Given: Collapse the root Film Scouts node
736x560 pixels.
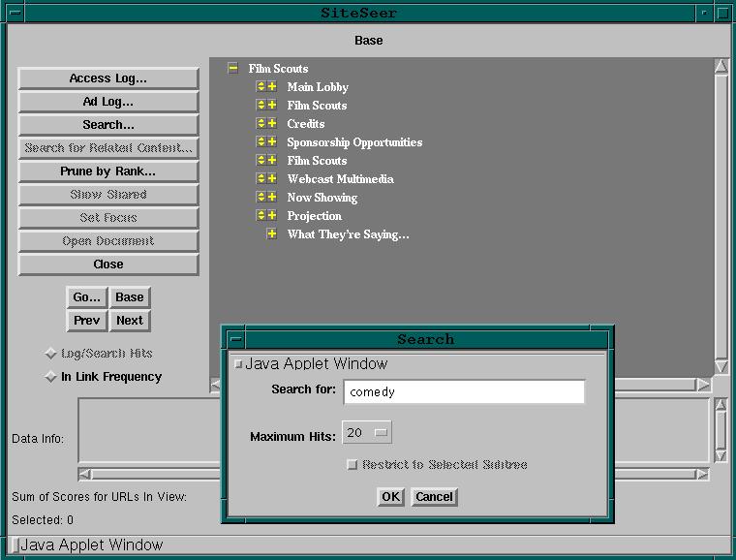Looking at the screenshot, I should click(x=232, y=68).
